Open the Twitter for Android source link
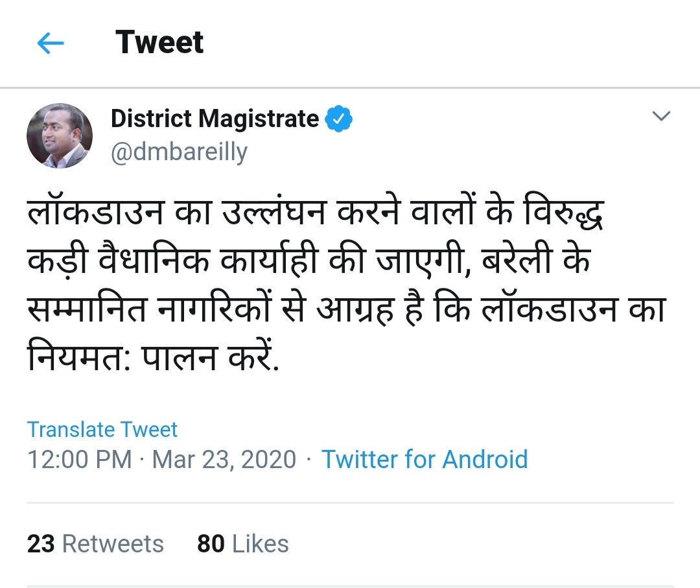The height and width of the screenshot is (588, 700). point(426,460)
